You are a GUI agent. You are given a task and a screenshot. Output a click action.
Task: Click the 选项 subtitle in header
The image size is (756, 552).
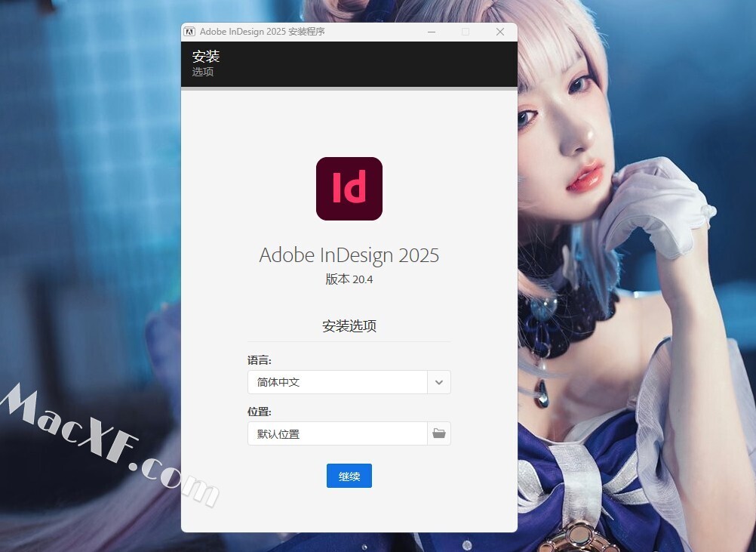(x=203, y=72)
